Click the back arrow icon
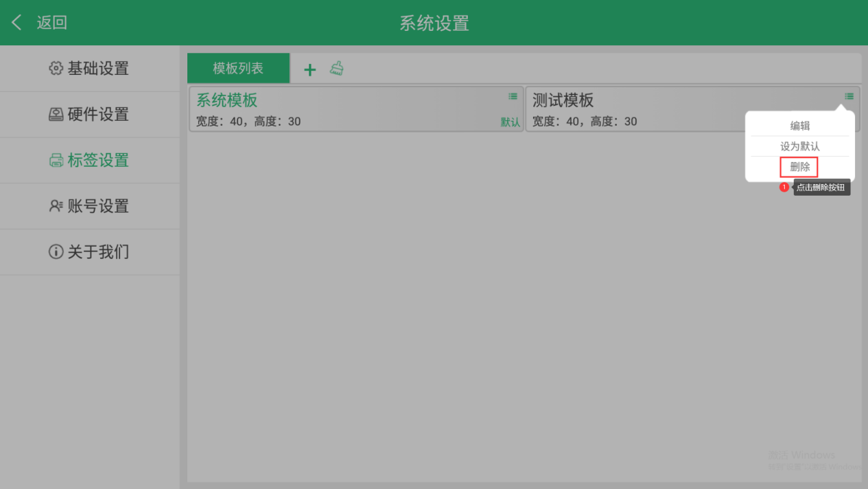The image size is (868, 489). 17,23
